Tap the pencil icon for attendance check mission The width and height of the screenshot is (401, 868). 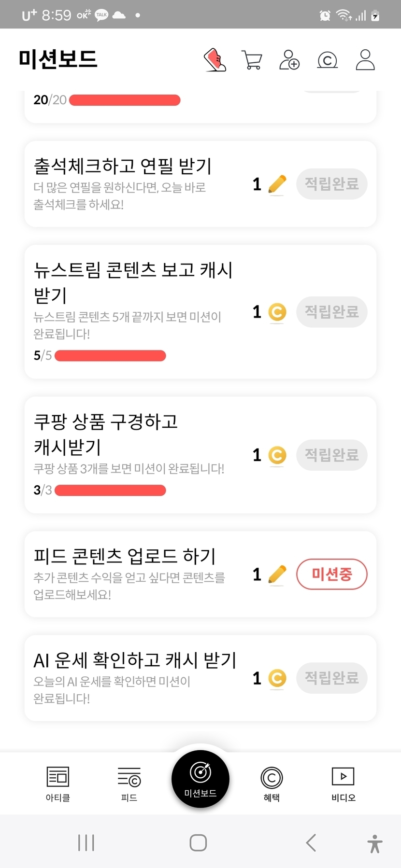click(277, 184)
